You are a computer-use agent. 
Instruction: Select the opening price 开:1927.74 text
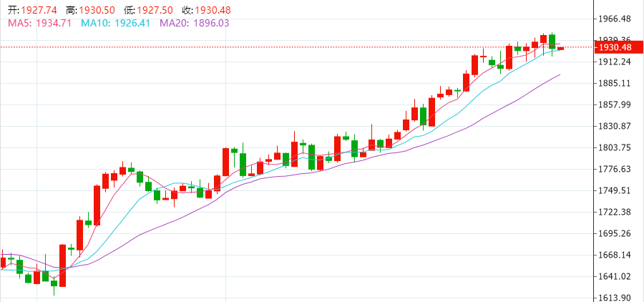click(x=32, y=10)
